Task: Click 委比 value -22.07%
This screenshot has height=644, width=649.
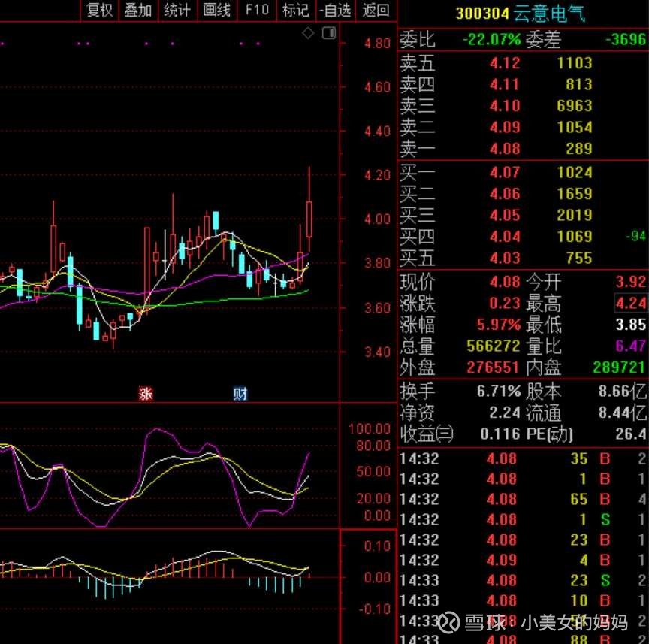Action: [x=491, y=39]
